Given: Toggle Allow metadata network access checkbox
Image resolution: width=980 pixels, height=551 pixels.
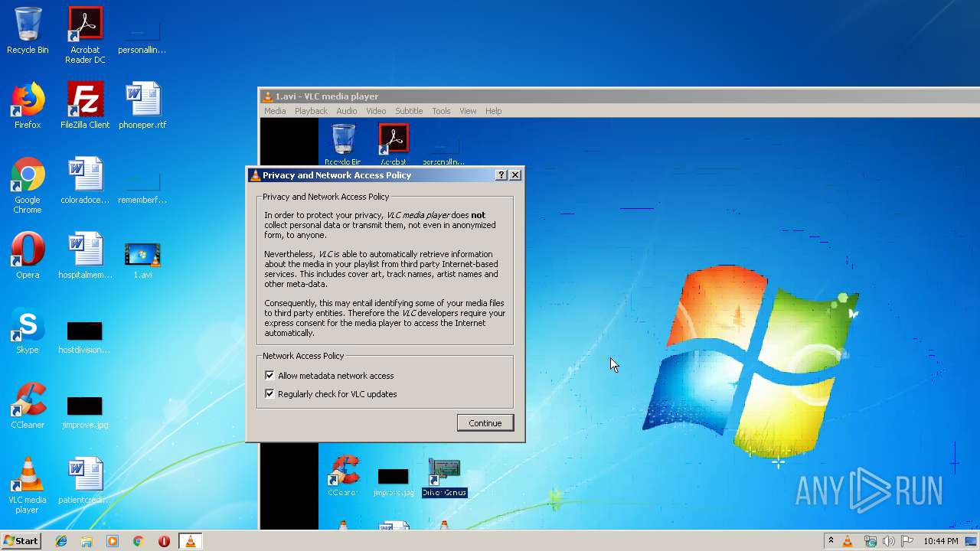Looking at the screenshot, I should [x=269, y=376].
